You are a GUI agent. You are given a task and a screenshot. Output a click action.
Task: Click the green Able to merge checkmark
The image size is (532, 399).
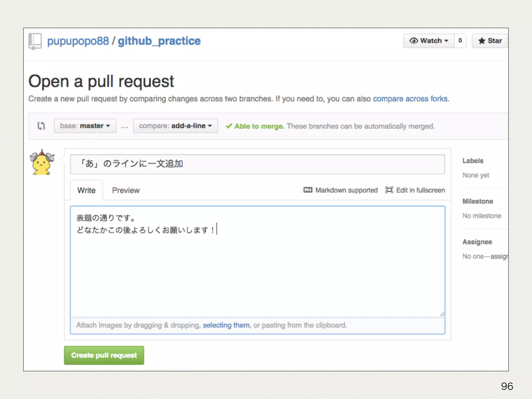pyautogui.click(x=229, y=126)
